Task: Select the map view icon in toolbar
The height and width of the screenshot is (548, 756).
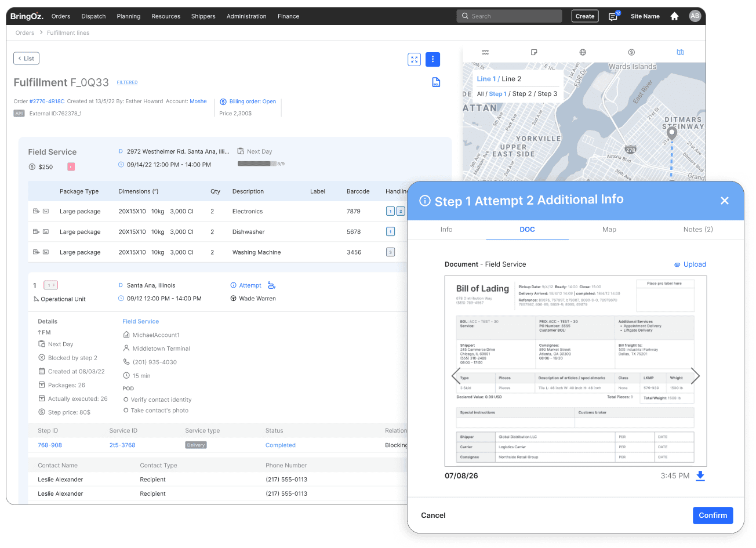Action: coord(680,52)
